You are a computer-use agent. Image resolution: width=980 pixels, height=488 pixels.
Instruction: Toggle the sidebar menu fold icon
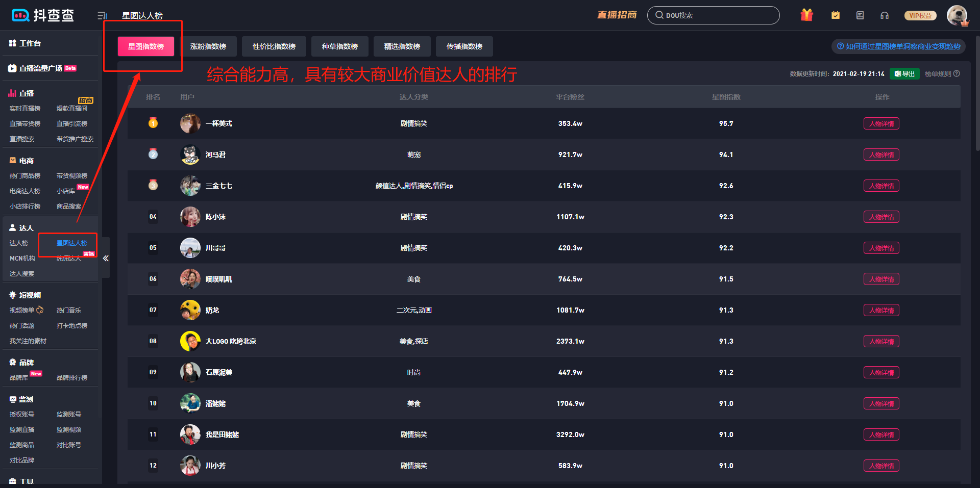click(102, 16)
